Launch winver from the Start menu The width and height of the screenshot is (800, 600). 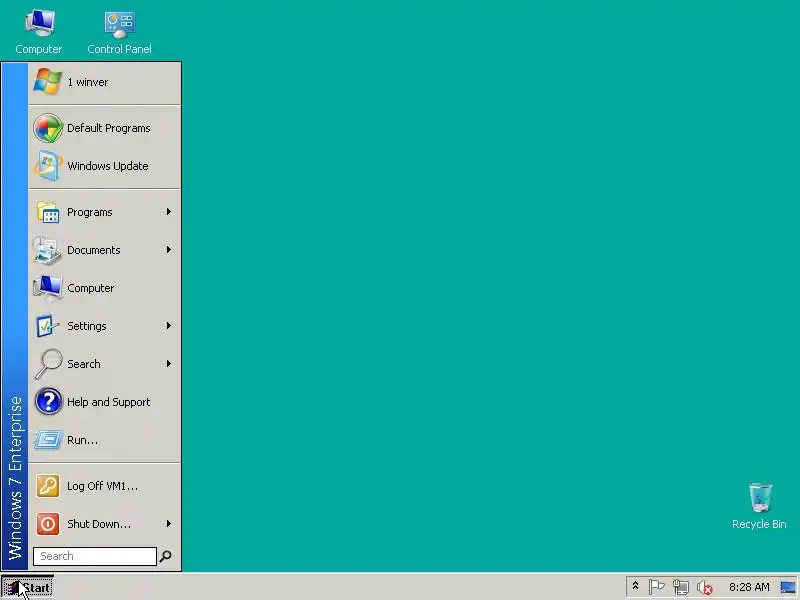coord(105,83)
